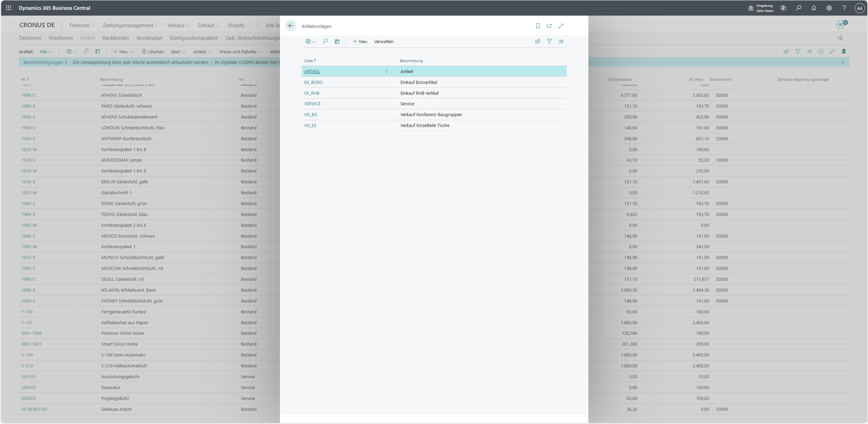Select the SERVICE template code
The height and width of the screenshot is (424, 868).
pyautogui.click(x=312, y=104)
